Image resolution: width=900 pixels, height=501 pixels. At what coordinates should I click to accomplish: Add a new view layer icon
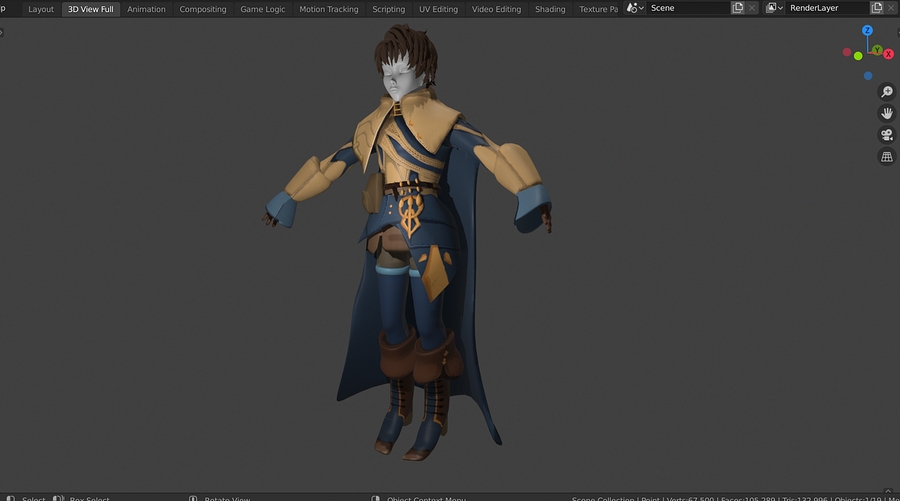tap(876, 8)
